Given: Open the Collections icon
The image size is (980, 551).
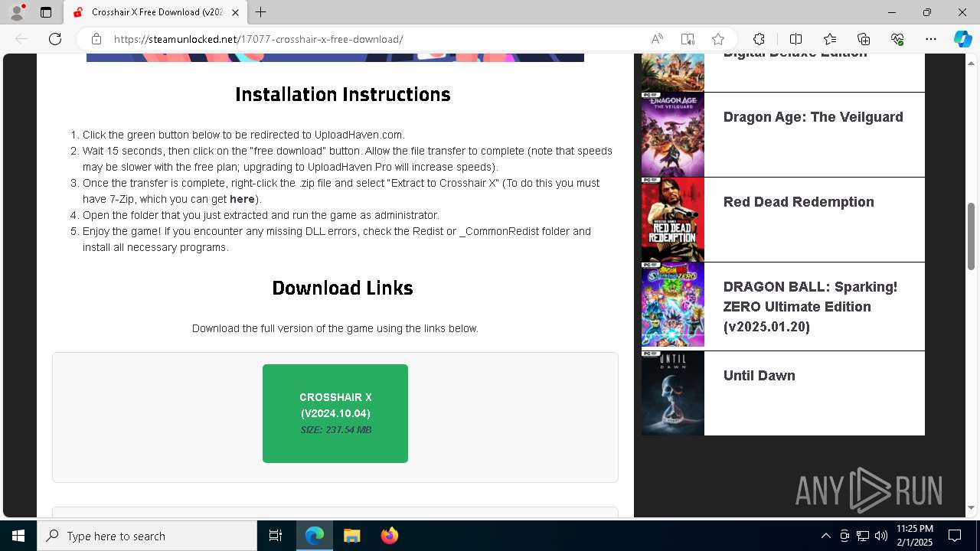Looking at the screenshot, I should click(x=864, y=39).
